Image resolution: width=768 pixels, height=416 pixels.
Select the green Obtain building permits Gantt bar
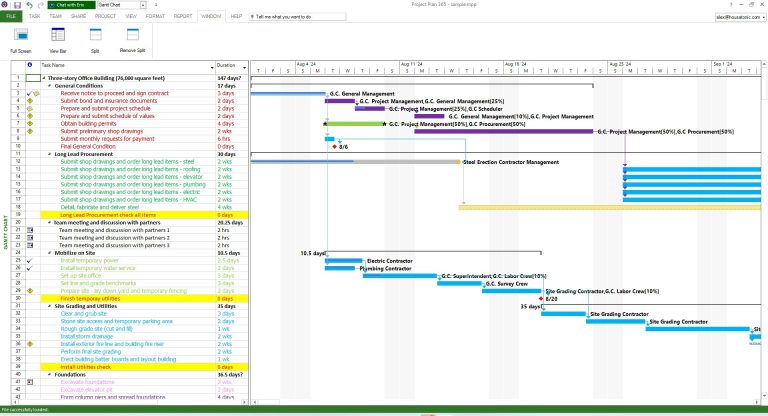coord(355,124)
